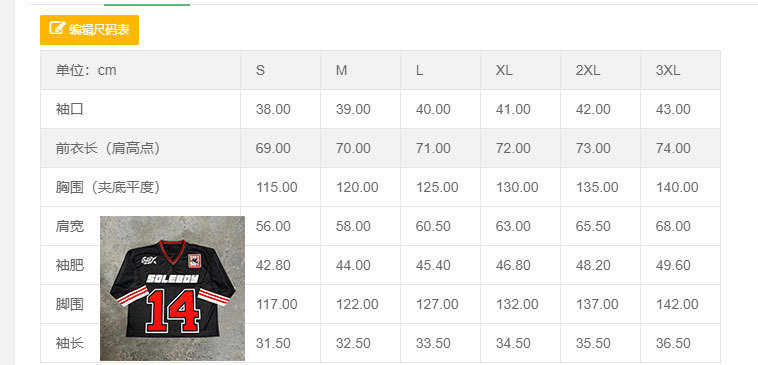Image resolution: width=758 pixels, height=365 pixels.
Task: Click the 115.00 chest value for S
Action: (277, 188)
